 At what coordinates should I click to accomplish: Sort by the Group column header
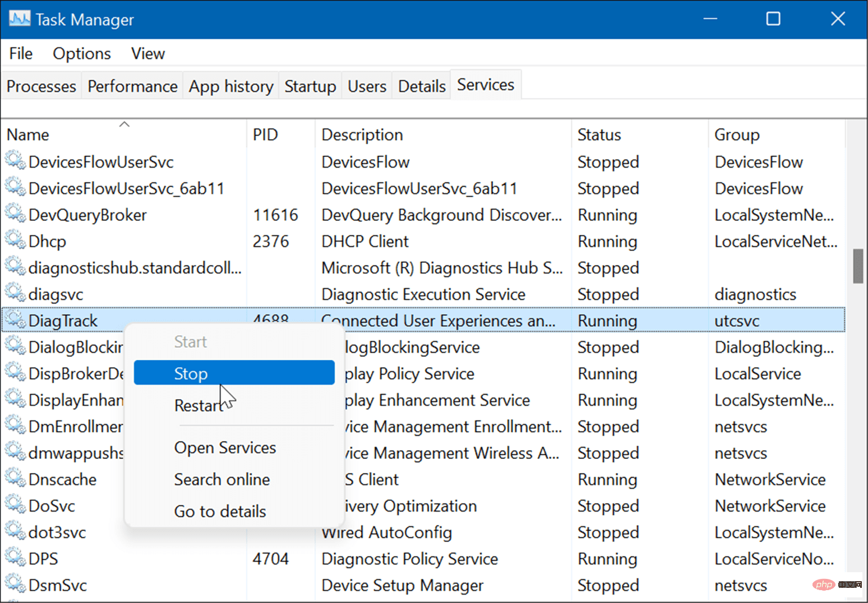click(x=776, y=134)
